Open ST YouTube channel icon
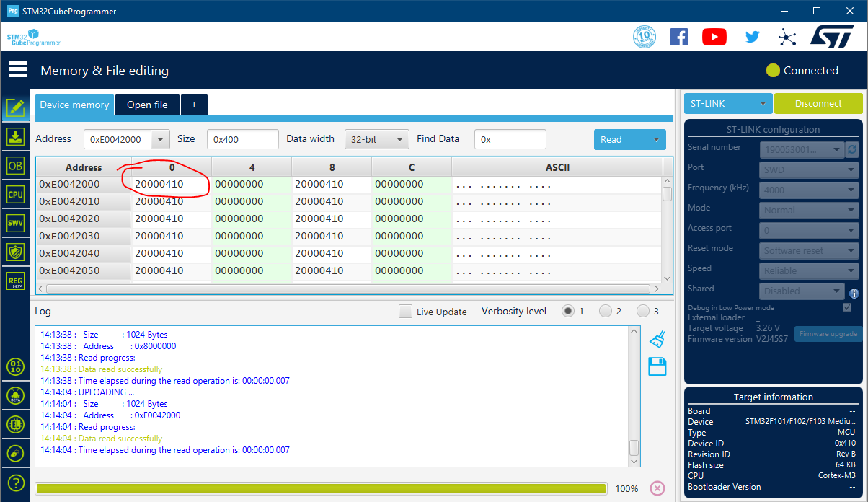868x502 pixels. pyautogui.click(x=714, y=37)
